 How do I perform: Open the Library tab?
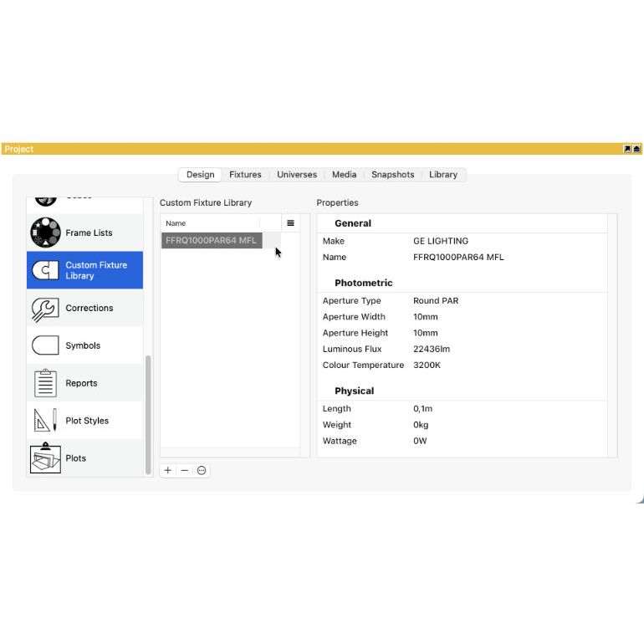(x=443, y=175)
